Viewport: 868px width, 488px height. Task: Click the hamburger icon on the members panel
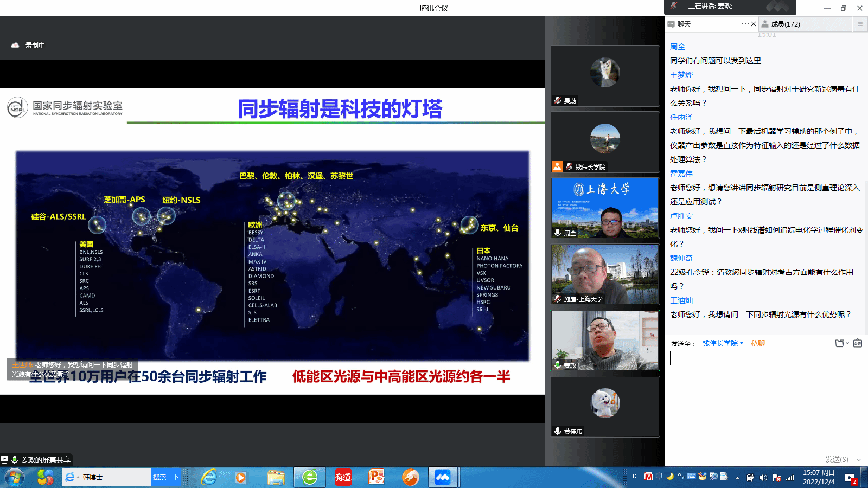pyautogui.click(x=860, y=24)
